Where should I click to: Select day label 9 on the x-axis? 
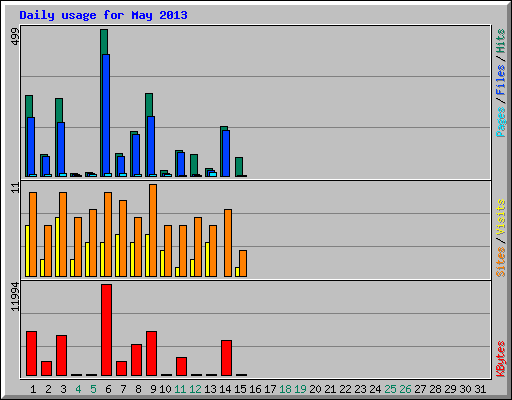[x=153, y=389]
